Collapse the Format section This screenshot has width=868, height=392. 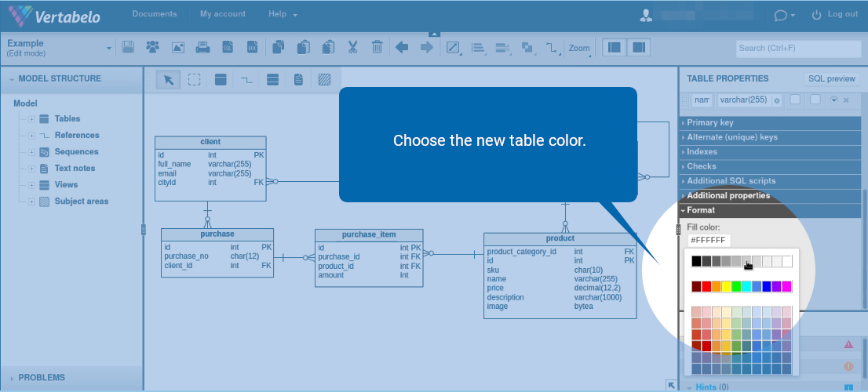coord(770,210)
